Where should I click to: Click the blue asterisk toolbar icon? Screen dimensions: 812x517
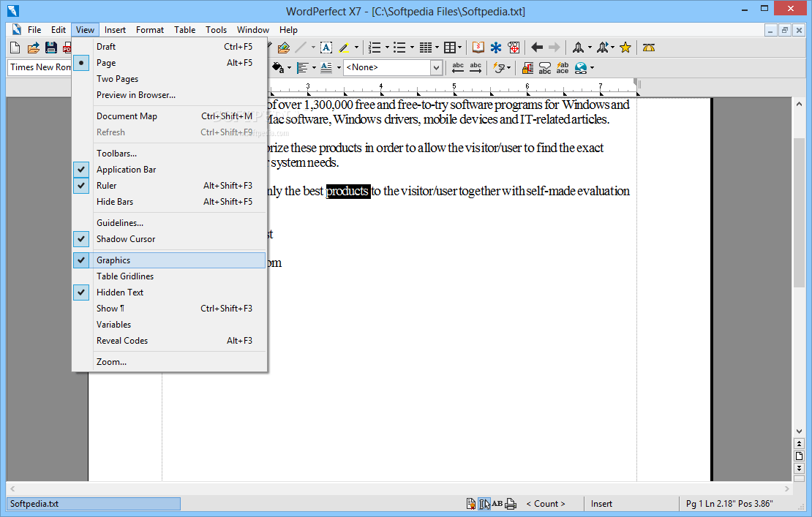[496, 48]
